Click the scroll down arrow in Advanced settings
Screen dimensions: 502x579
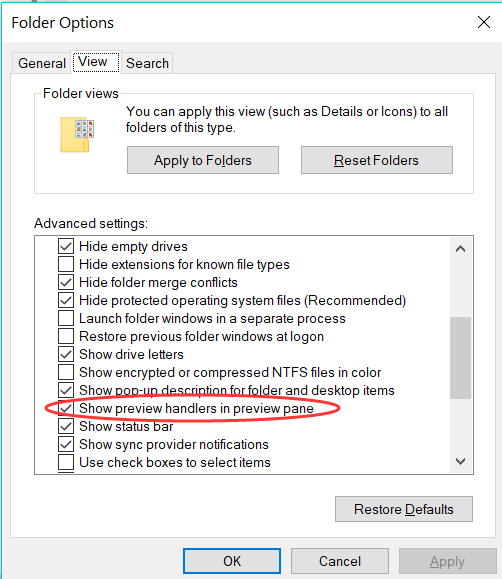coord(460,461)
